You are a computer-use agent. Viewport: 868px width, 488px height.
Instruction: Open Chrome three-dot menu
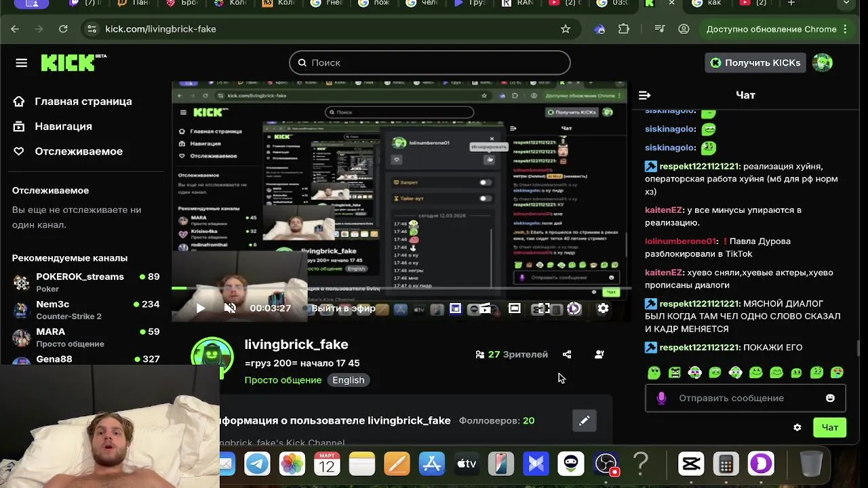(845, 29)
